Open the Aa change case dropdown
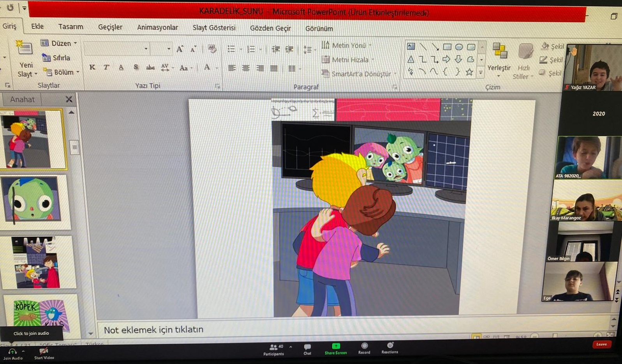 point(186,68)
